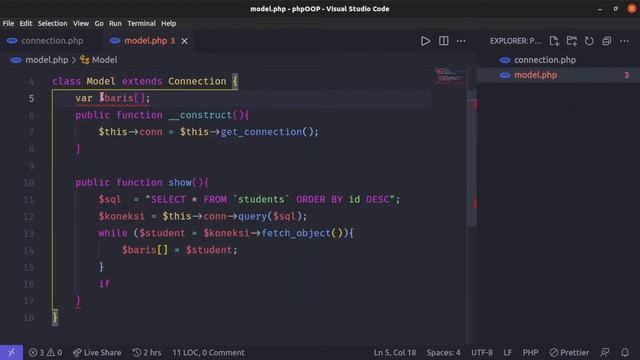
Task: Open the Selection menu
Action: (x=52, y=23)
